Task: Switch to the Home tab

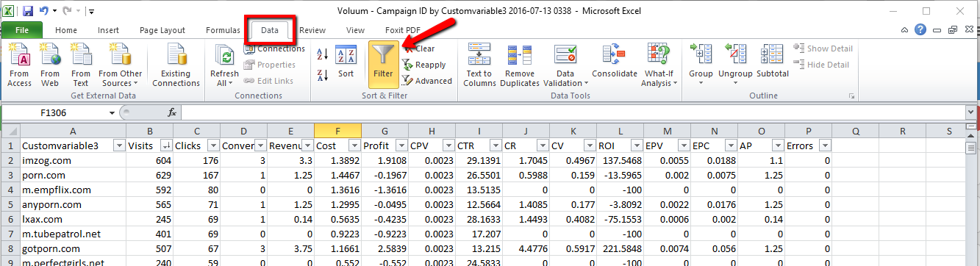Action: 66,30
